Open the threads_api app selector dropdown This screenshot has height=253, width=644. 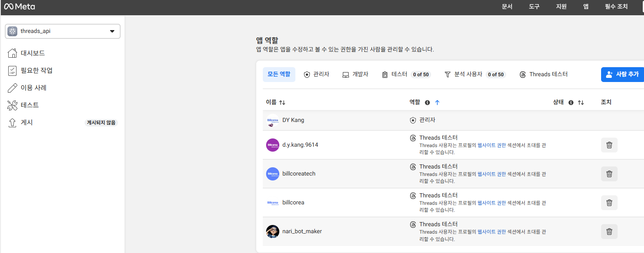[63, 31]
